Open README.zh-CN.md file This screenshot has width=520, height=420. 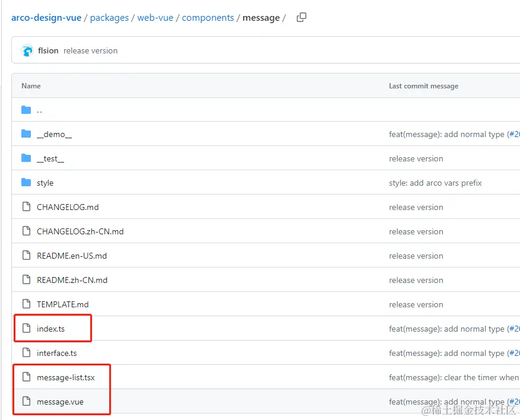click(x=72, y=280)
